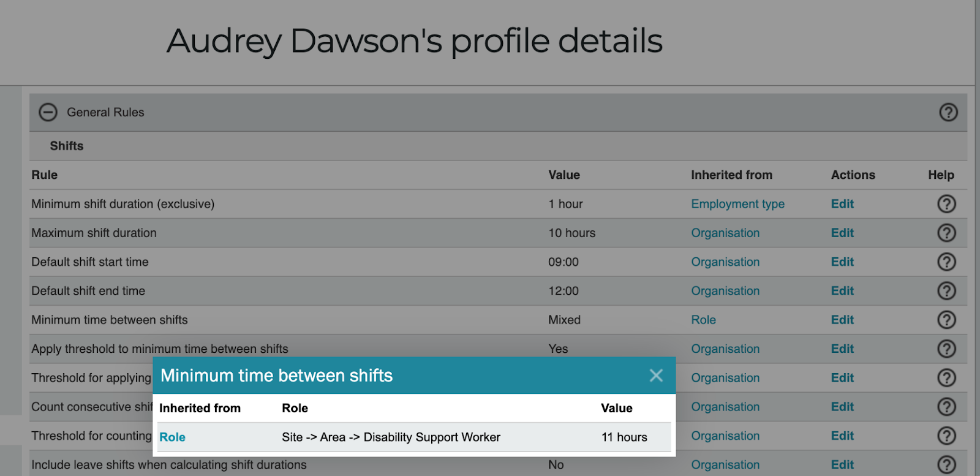980x476 pixels.
Task: Edit the Default shift end time rule
Action: (x=842, y=291)
